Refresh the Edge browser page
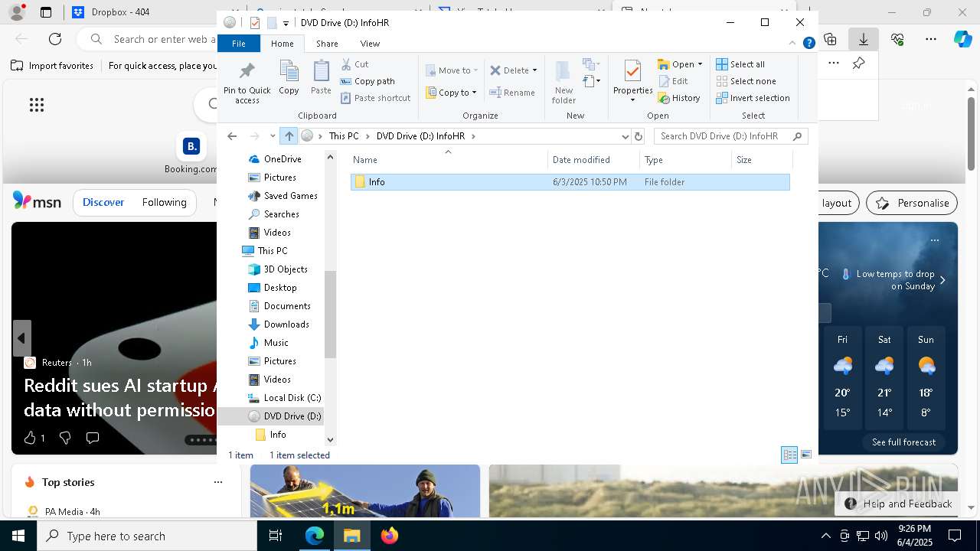The height and width of the screenshot is (551, 980). [55, 39]
